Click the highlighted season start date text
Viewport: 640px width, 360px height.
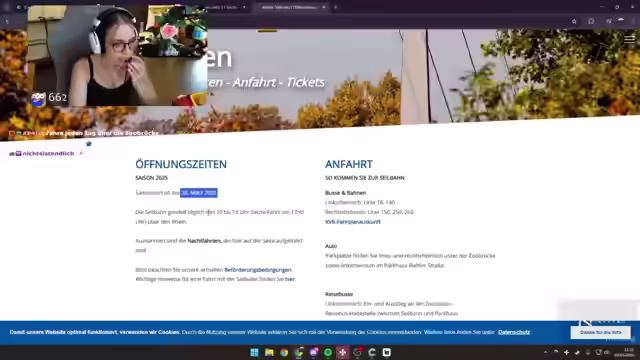(x=199, y=193)
